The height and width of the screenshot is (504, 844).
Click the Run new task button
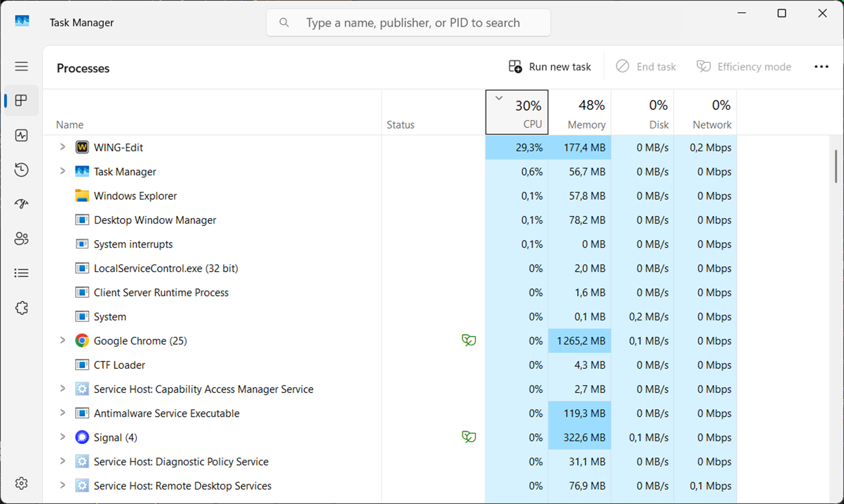550,67
